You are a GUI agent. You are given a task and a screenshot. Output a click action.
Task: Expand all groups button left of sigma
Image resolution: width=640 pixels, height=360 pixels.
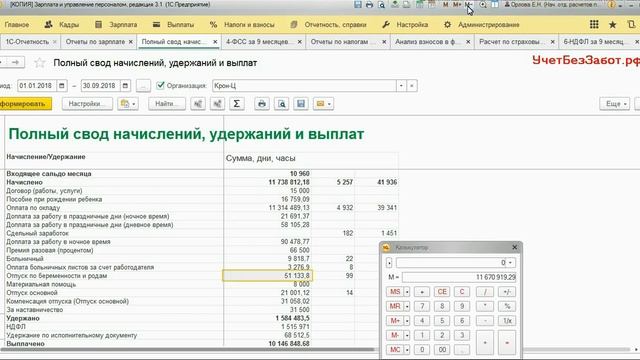pos(218,104)
